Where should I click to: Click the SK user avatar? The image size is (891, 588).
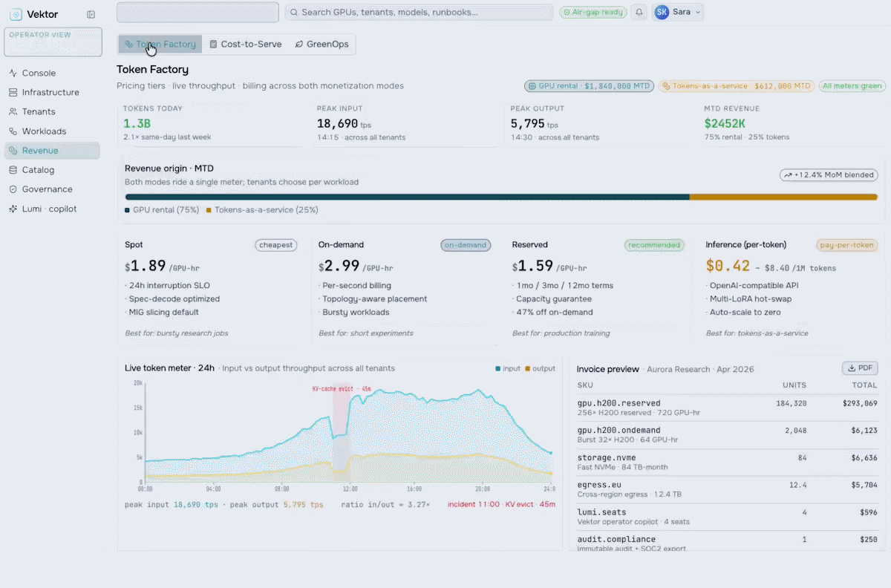pos(662,12)
